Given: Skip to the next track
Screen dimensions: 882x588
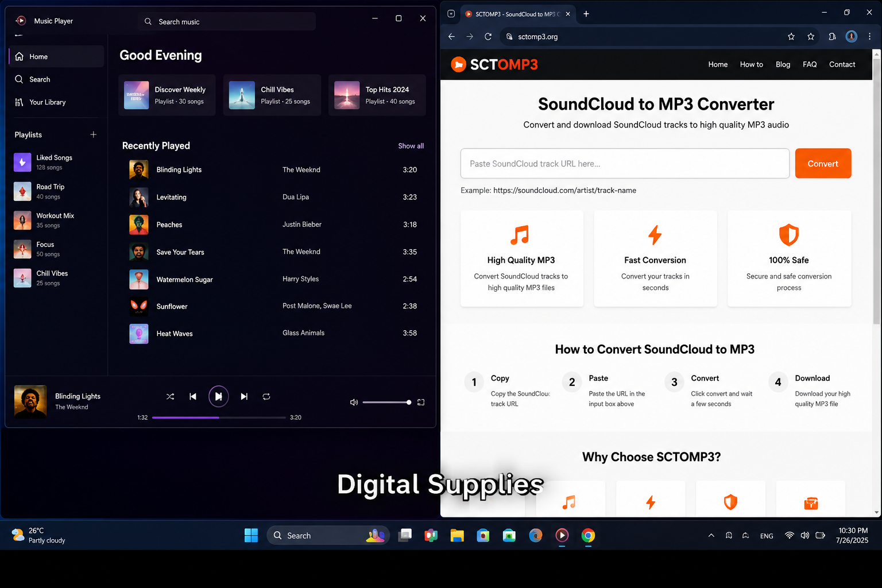Looking at the screenshot, I should coord(244,397).
